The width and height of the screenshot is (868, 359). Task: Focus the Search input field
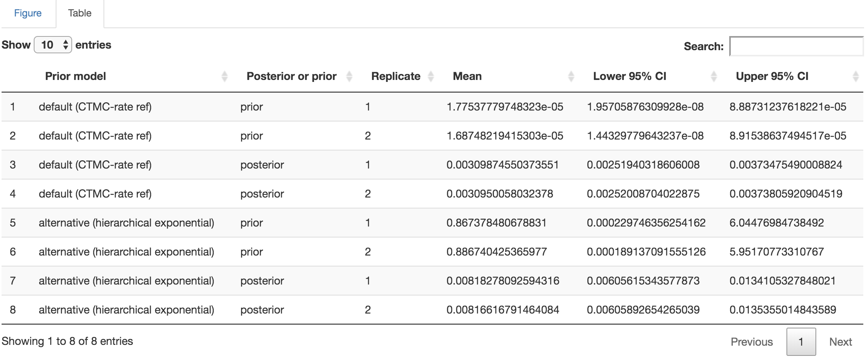click(796, 46)
